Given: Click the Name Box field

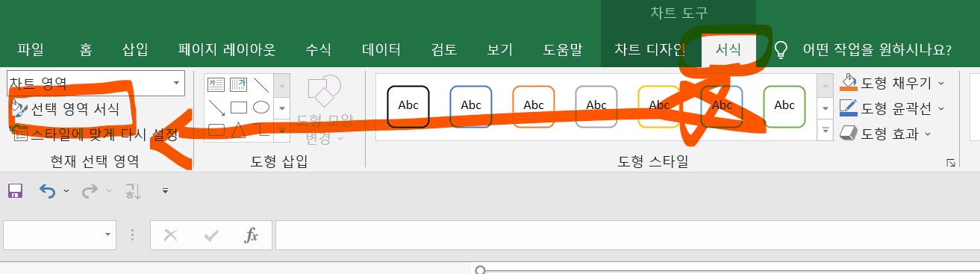Looking at the screenshot, I should (x=52, y=235).
